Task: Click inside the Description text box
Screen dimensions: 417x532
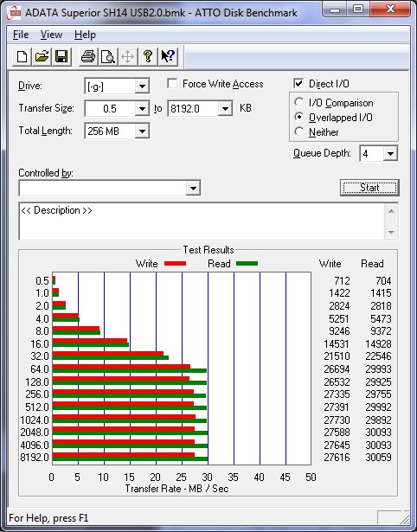Action: (202, 221)
